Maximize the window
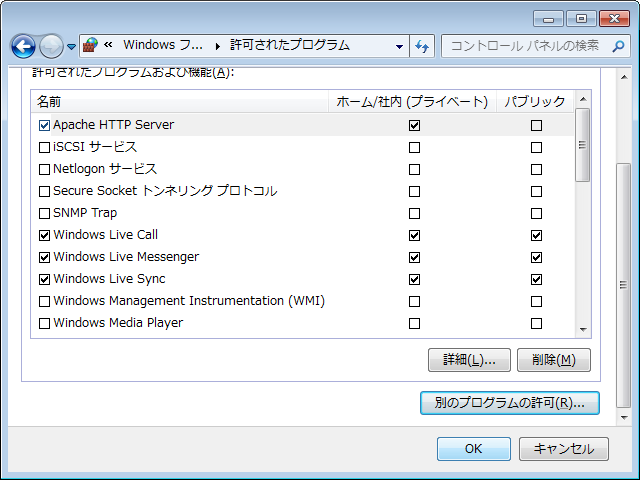This screenshot has height=480, width=640. pos(581,19)
